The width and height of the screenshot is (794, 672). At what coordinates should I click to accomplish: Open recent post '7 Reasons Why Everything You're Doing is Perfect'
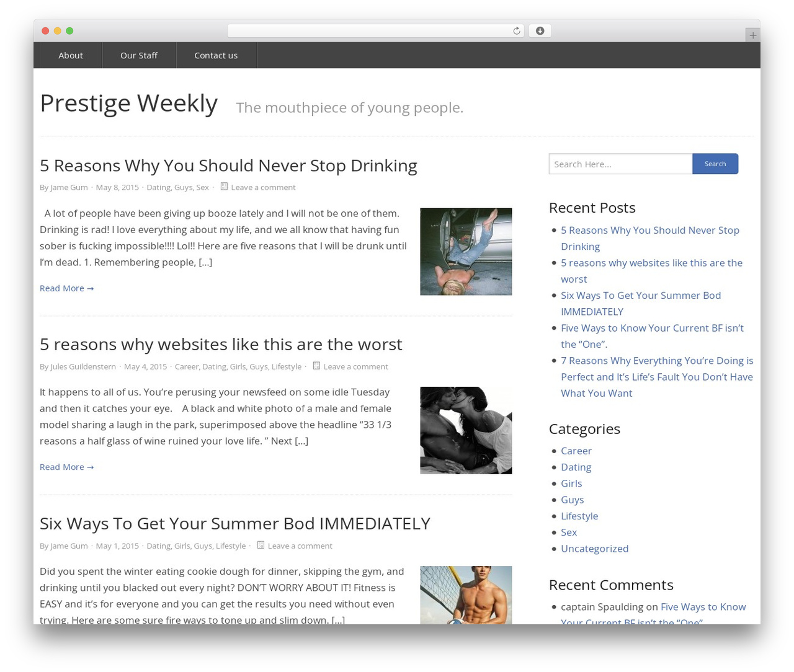(x=657, y=376)
